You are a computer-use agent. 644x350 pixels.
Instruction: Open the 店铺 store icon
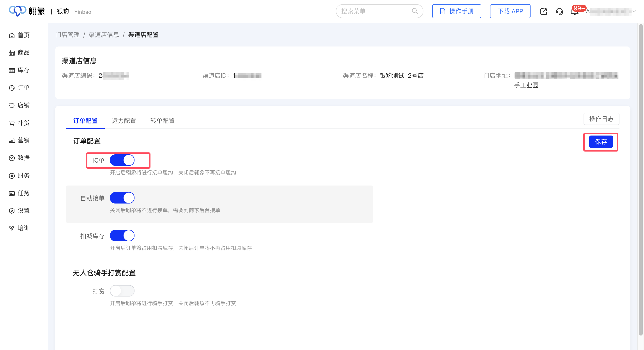[12, 105]
